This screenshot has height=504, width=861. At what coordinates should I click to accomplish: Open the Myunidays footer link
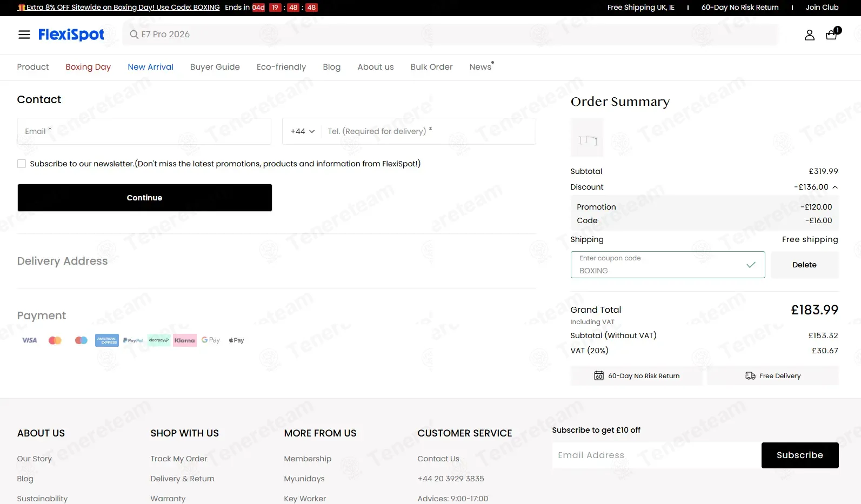point(304,479)
